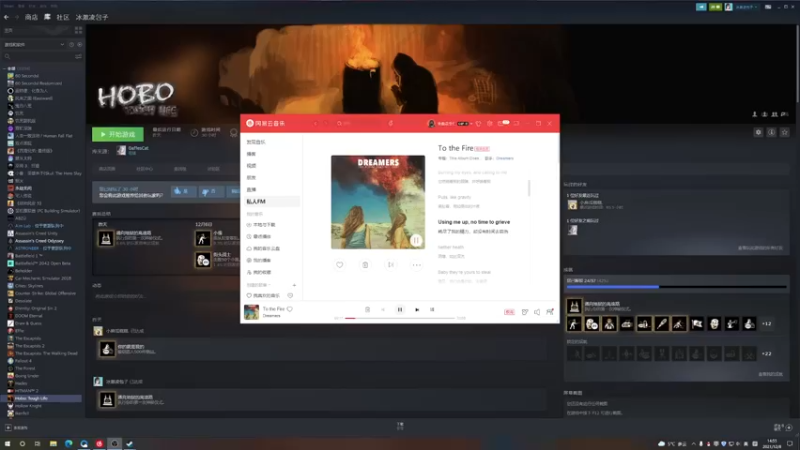This screenshot has height=450, width=800.
Task: Go back with Steam's back arrow
Action: [6, 17]
